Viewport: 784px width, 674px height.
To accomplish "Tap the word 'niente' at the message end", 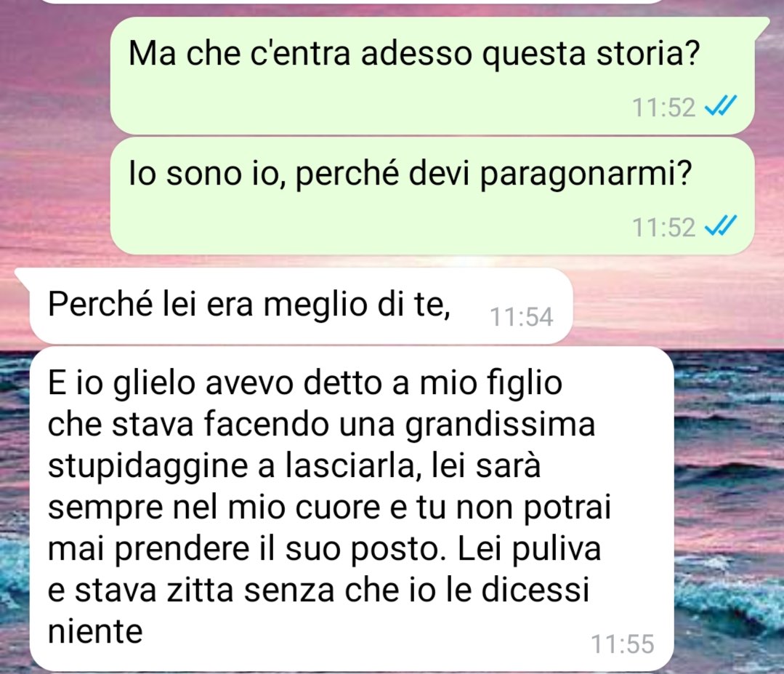I will pyautogui.click(x=95, y=632).
